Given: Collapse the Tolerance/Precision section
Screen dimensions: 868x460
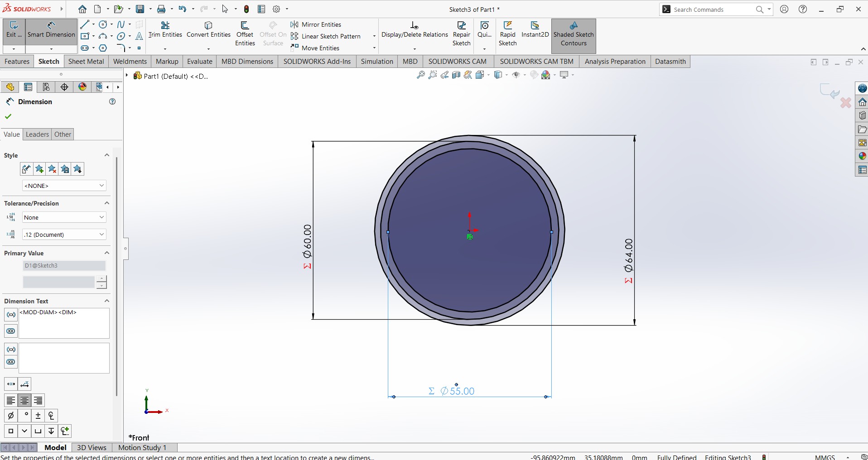Looking at the screenshot, I should tap(107, 203).
